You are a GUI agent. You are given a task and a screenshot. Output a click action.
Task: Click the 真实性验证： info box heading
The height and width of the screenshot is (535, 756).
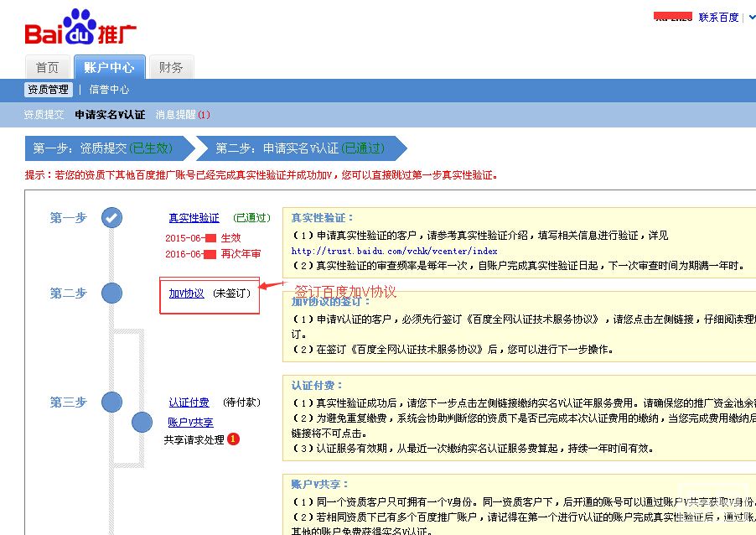click(x=323, y=218)
